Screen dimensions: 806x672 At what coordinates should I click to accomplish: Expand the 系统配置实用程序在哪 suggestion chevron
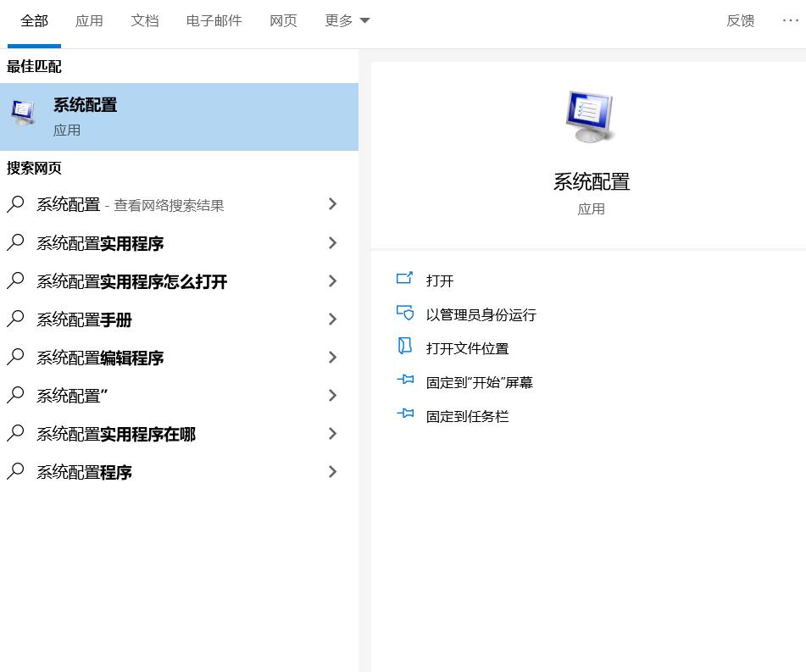[x=332, y=434]
